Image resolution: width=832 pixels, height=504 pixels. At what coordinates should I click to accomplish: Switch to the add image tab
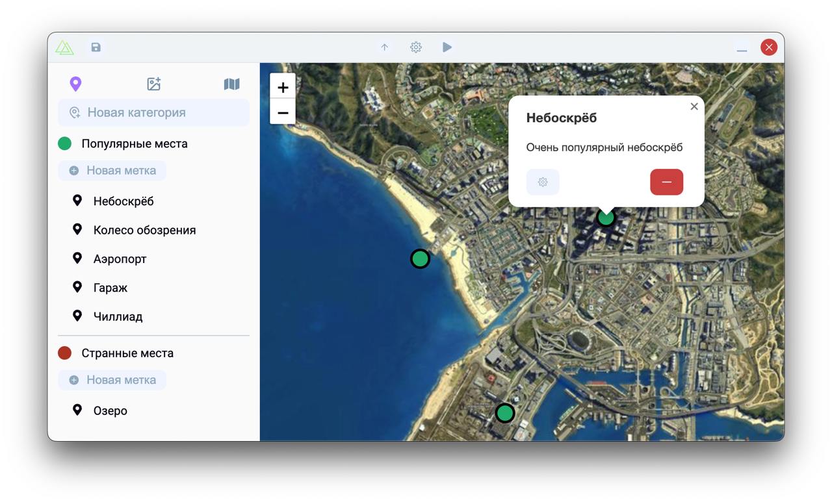154,84
